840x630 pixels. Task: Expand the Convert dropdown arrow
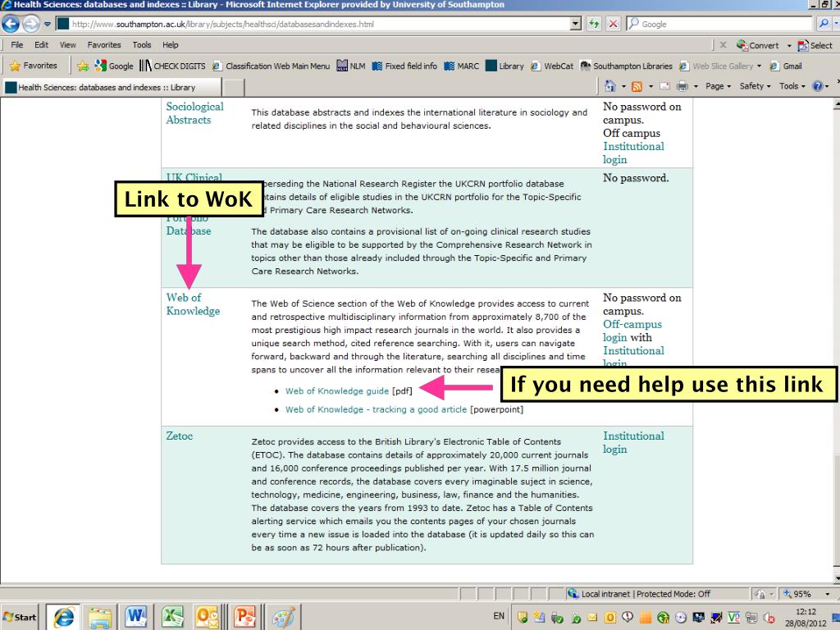[789, 46]
